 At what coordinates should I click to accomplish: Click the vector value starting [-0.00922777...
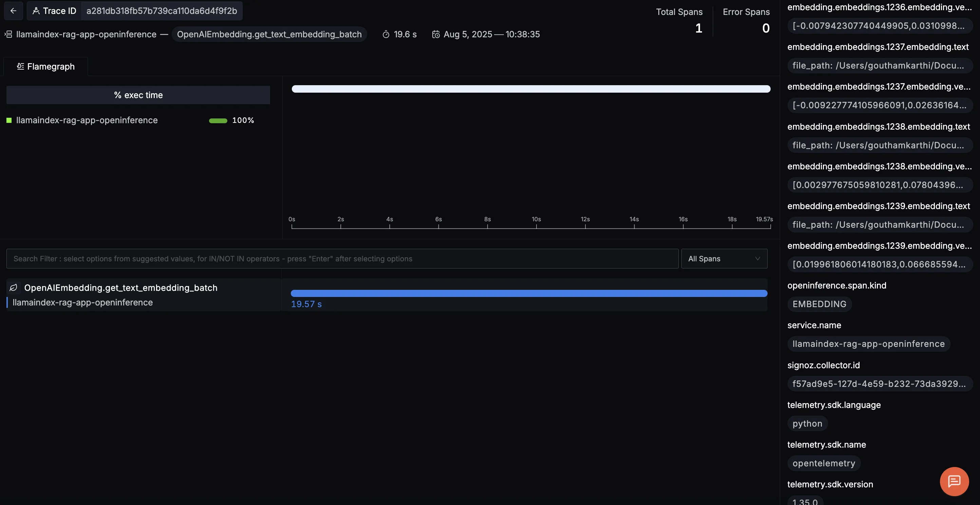880,105
